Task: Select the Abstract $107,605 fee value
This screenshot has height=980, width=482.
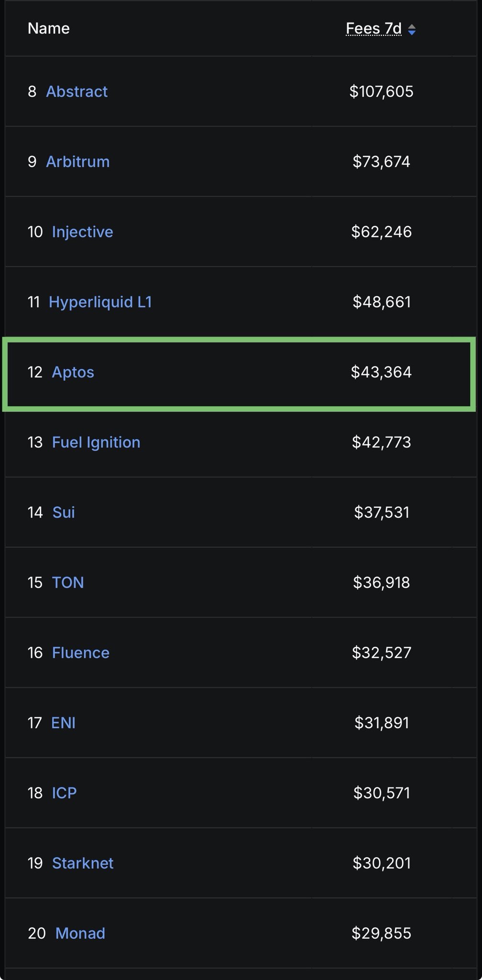Action: (381, 91)
